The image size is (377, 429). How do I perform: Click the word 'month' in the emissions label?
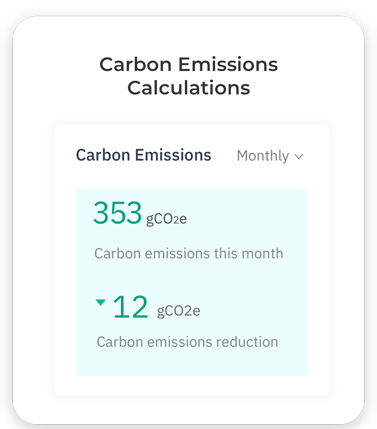[262, 253]
